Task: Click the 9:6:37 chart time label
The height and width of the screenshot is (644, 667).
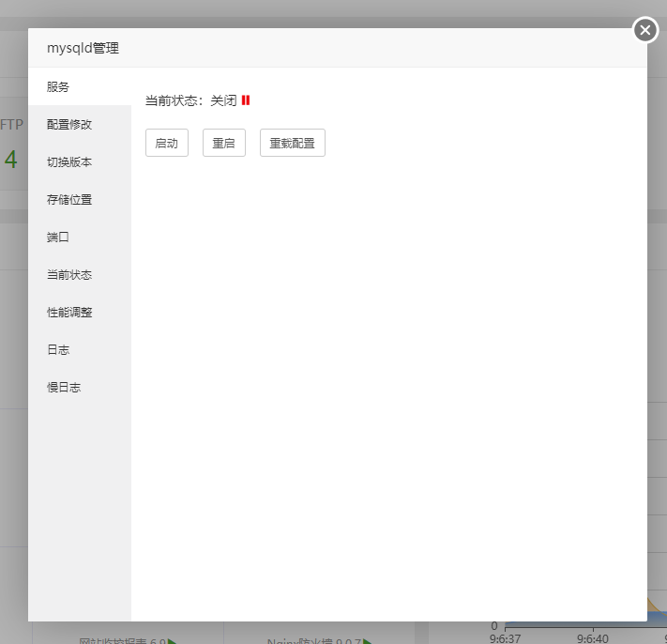Action: [505, 638]
